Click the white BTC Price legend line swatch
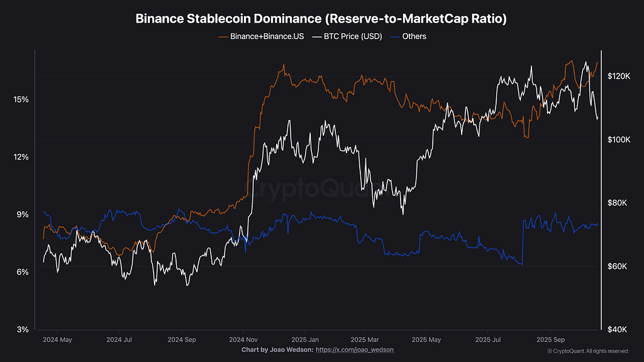644x362 pixels. pos(317,37)
